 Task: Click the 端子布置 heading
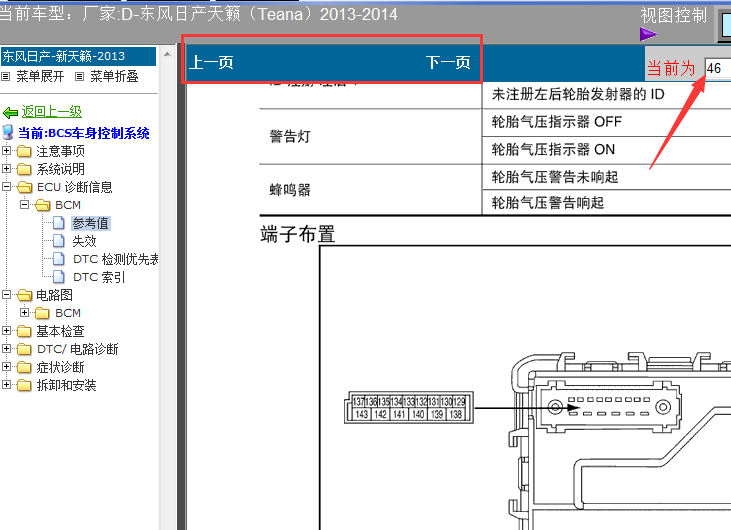298,234
